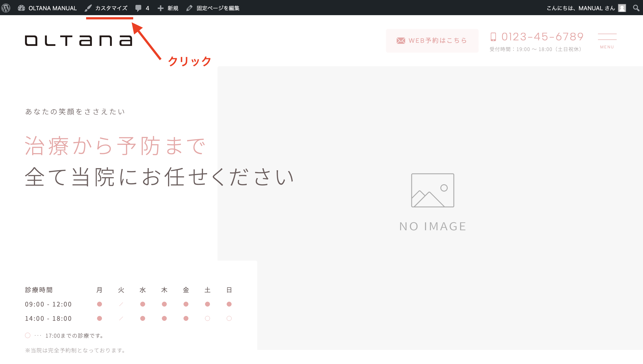Select カスタマイズ in the admin bar

coord(111,8)
